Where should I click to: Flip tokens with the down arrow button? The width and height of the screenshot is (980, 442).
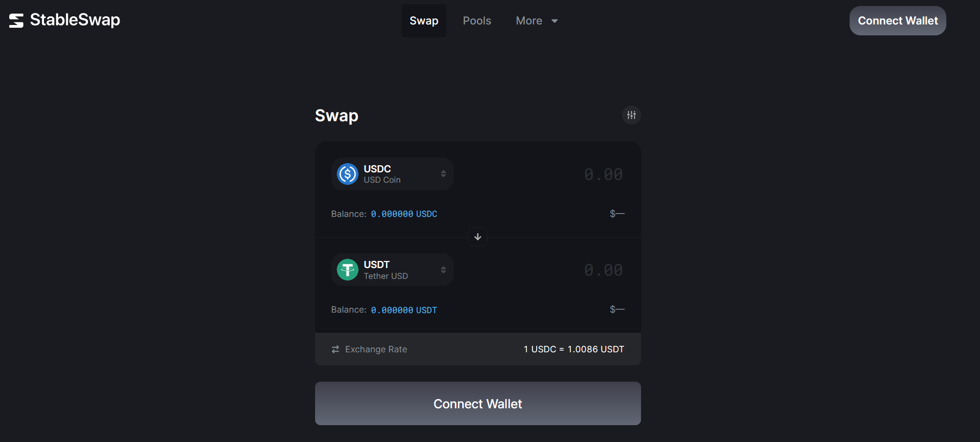478,236
